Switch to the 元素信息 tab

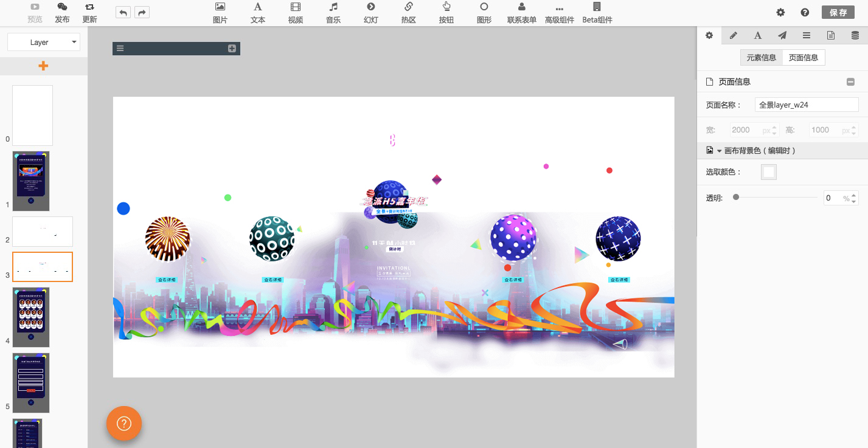pyautogui.click(x=761, y=58)
